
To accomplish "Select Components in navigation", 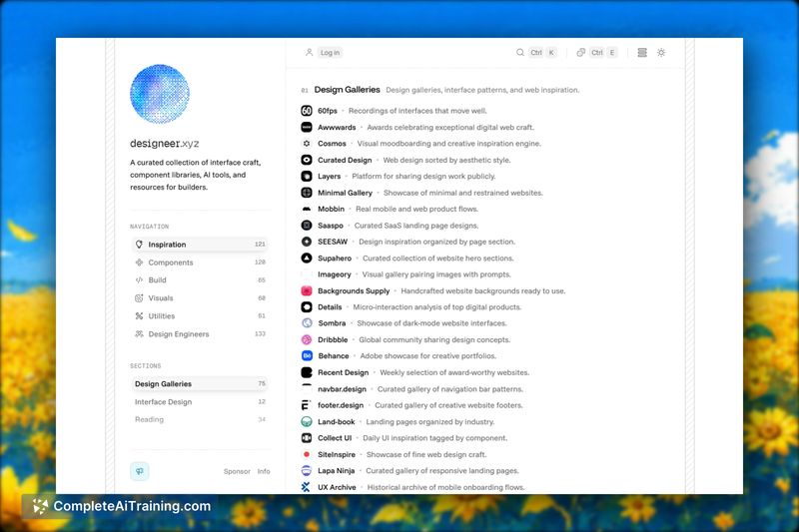I will [x=199, y=263].
